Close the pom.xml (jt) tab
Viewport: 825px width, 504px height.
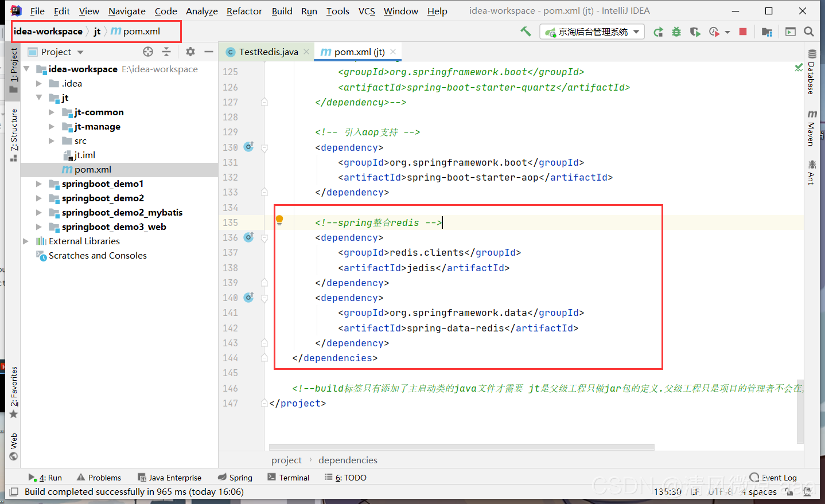393,52
